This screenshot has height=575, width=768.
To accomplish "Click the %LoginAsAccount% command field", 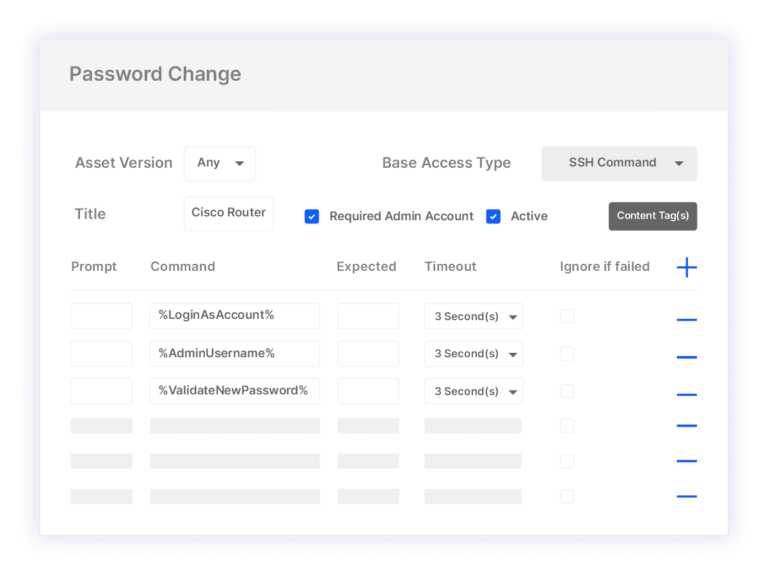I will click(235, 316).
